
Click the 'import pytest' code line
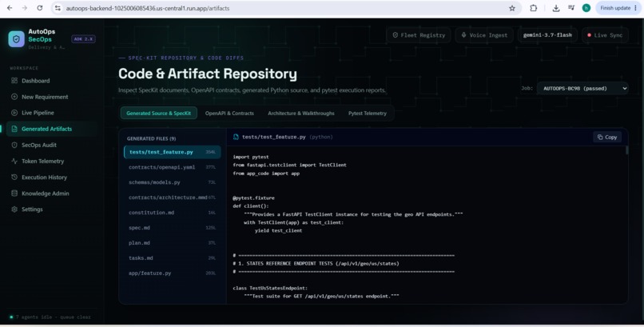pos(251,157)
